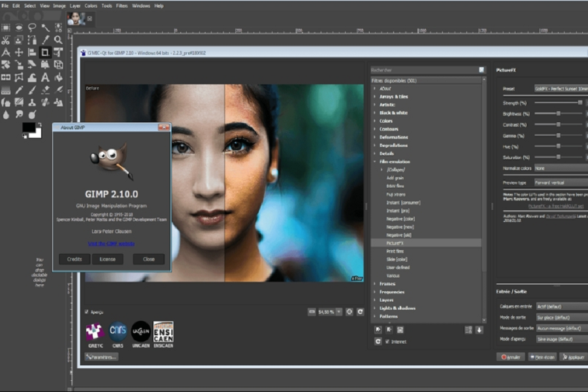
Task: Select the Zoom magnifier tool
Action: pos(58,40)
